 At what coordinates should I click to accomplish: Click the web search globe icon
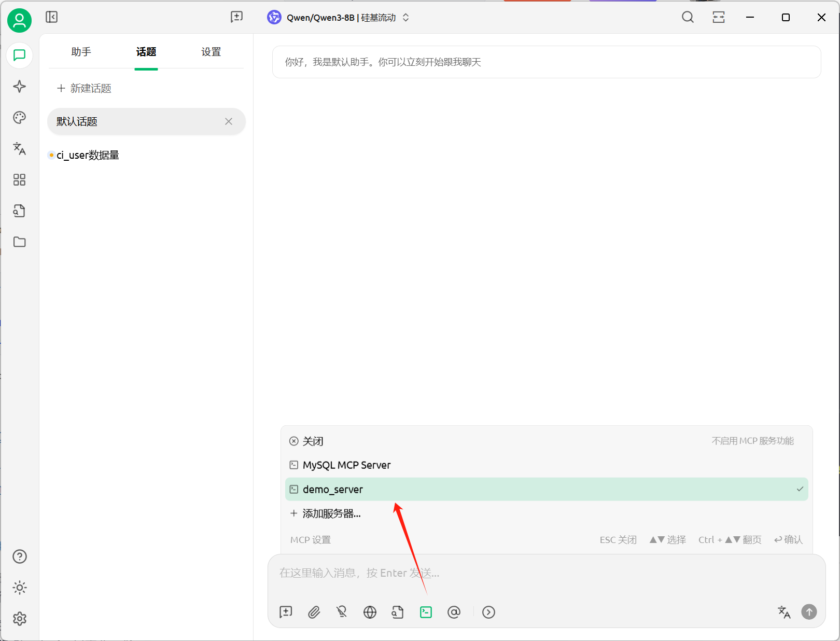pyautogui.click(x=370, y=612)
